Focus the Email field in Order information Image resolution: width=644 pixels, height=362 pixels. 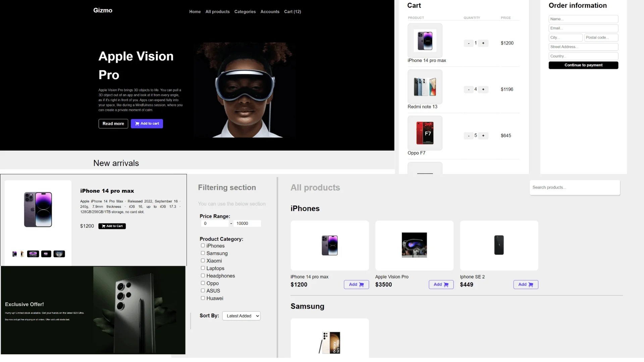(583, 28)
